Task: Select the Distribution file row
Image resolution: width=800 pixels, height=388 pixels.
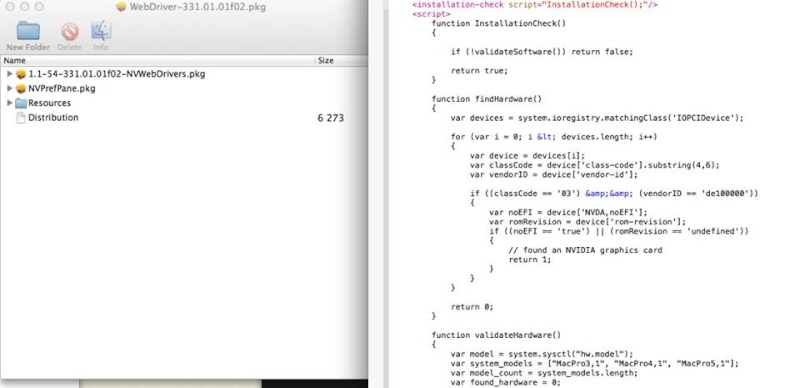Action: (x=184, y=117)
